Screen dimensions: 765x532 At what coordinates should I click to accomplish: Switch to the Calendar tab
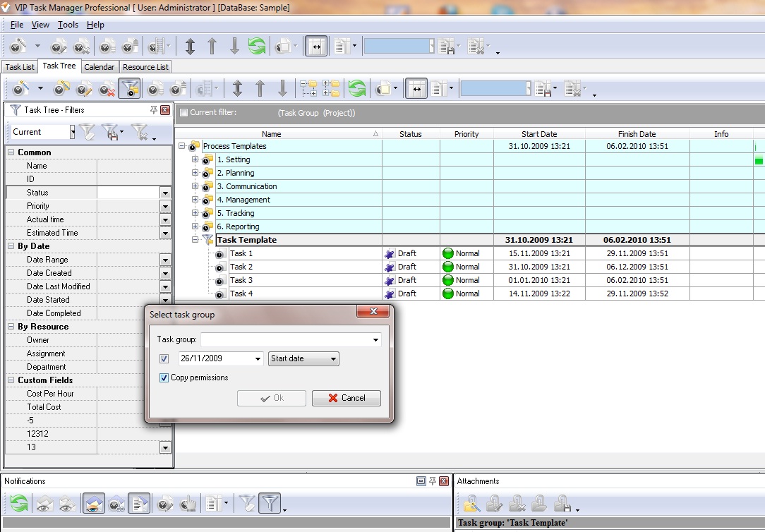99,67
